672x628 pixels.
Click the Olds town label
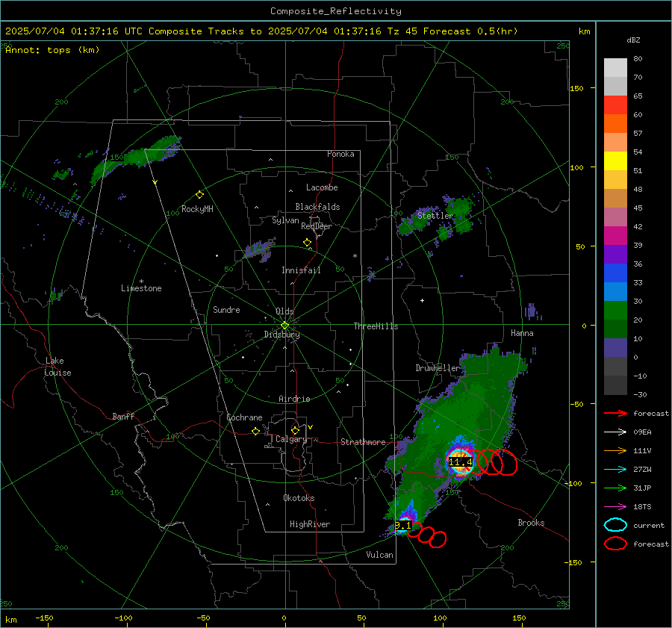[284, 311]
